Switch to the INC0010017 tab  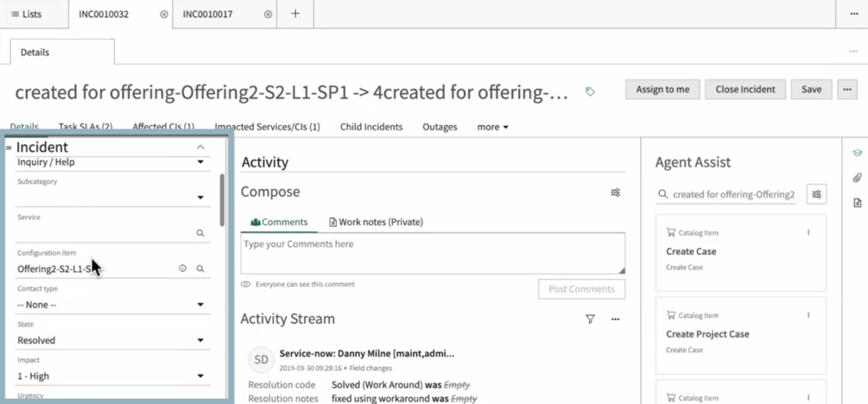point(207,15)
